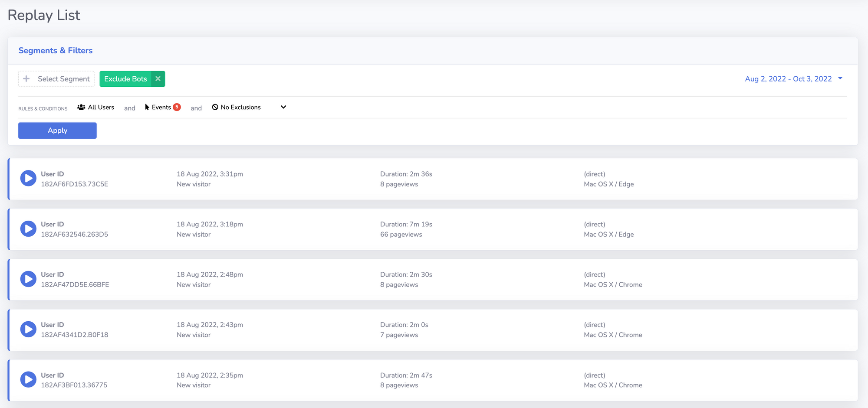The image size is (868, 408).
Task: Open the date range dropdown arrow
Action: [x=840, y=78]
